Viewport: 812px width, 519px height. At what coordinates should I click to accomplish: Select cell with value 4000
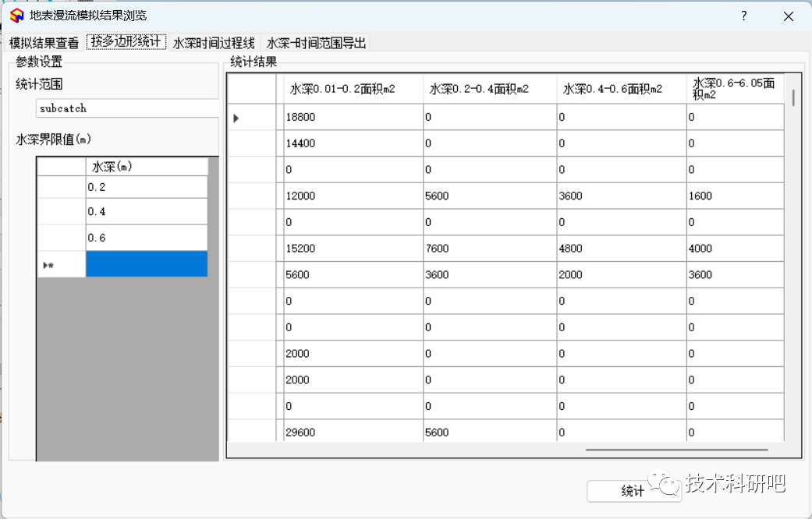pos(736,249)
